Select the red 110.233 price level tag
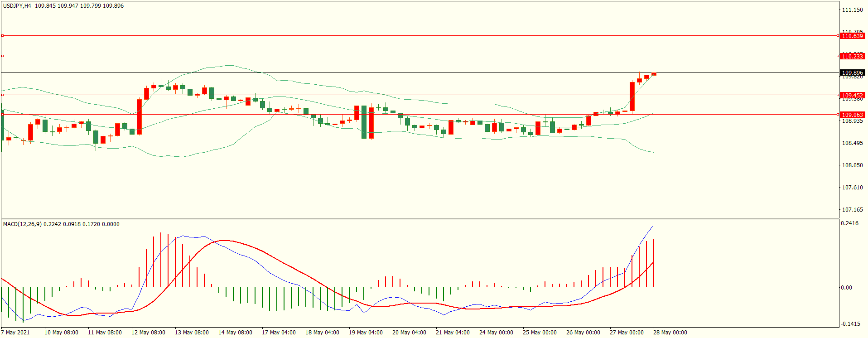This screenshot has height=338, width=868. (852, 56)
